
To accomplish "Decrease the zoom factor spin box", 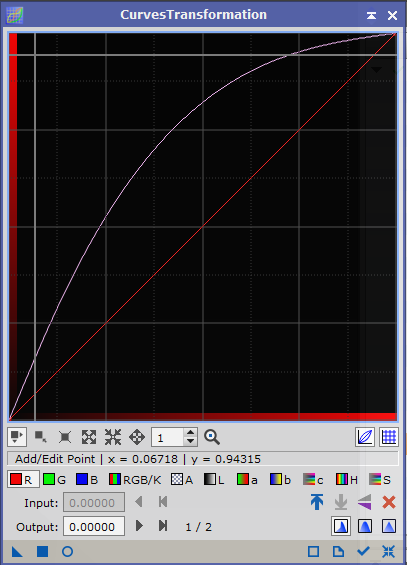I will (x=191, y=441).
